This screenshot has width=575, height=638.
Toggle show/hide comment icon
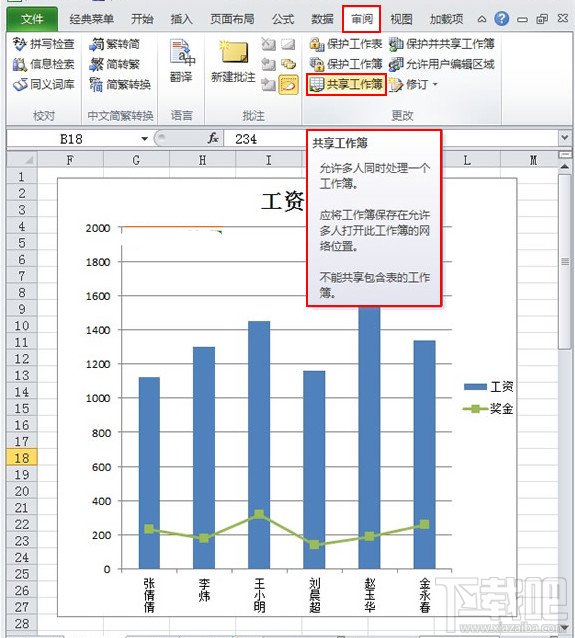coord(288,44)
